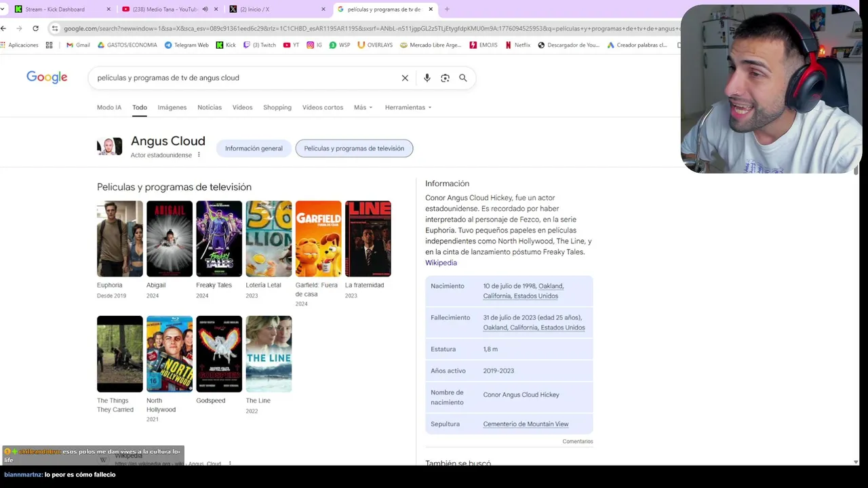Select the Videos search tab
The width and height of the screenshot is (868, 488).
pyautogui.click(x=242, y=108)
